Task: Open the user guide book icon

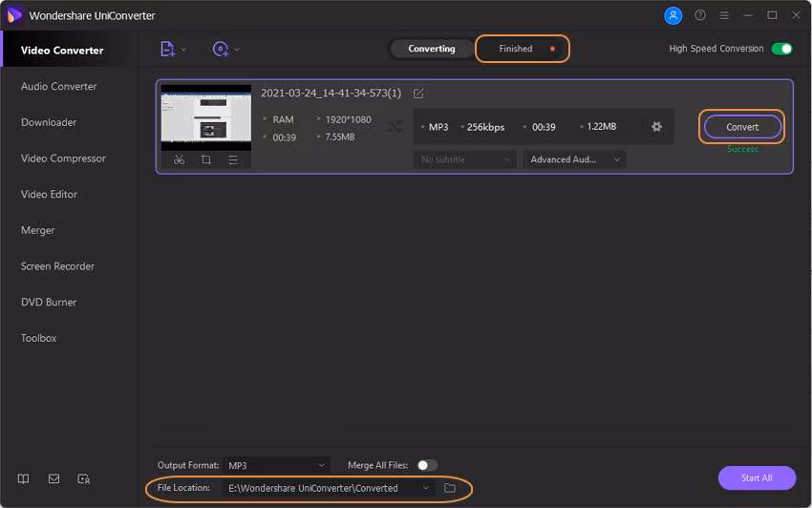Action: click(x=23, y=479)
